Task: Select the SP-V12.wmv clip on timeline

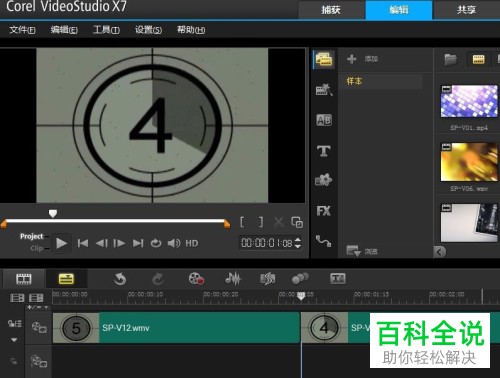Action: click(x=176, y=328)
